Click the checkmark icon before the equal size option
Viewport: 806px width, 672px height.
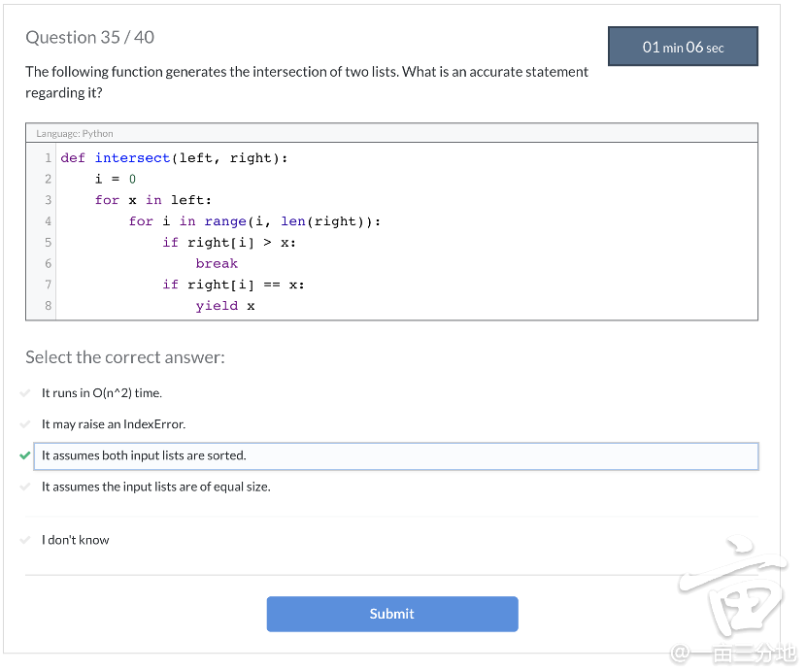25,487
